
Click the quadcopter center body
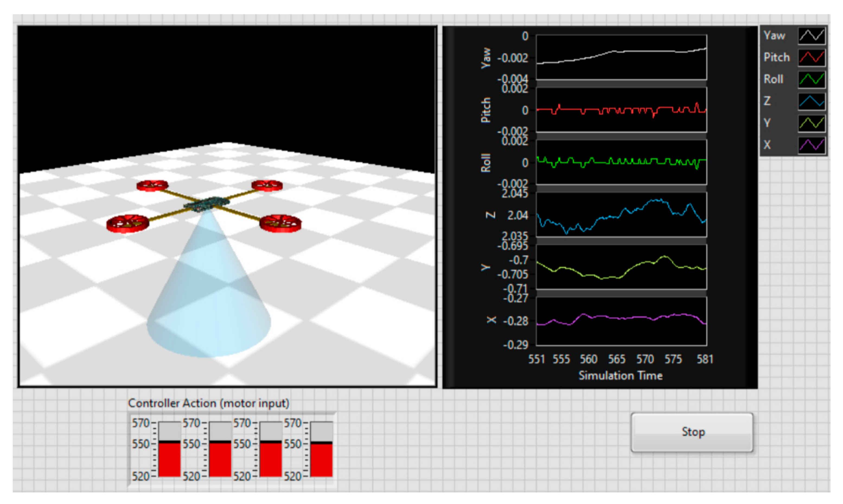point(206,204)
